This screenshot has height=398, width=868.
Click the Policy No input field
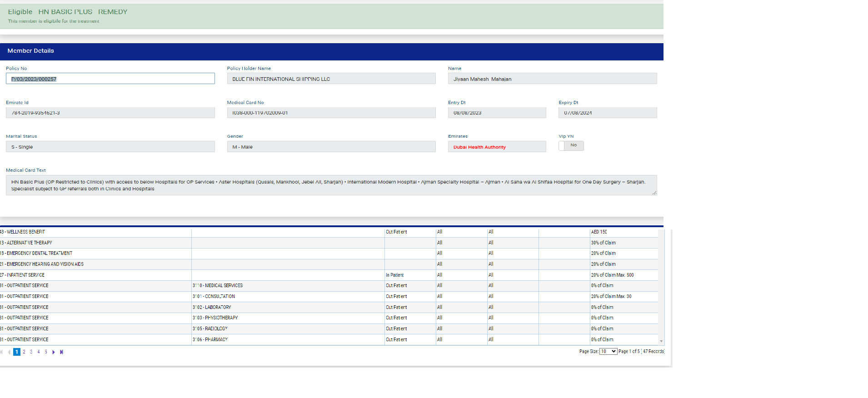tap(110, 79)
